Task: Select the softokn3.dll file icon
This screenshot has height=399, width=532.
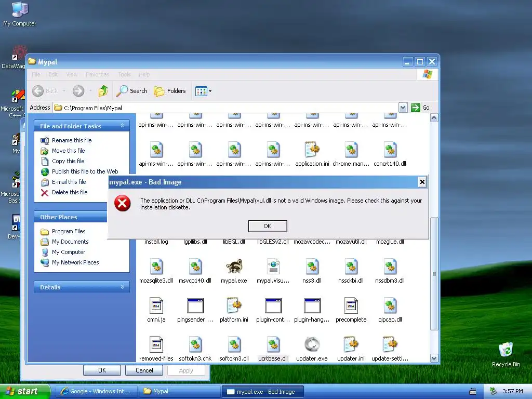Action: [234, 345]
